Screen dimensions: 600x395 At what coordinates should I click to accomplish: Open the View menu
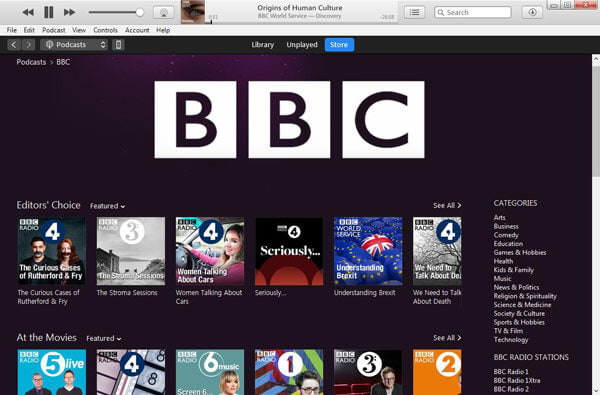click(79, 30)
